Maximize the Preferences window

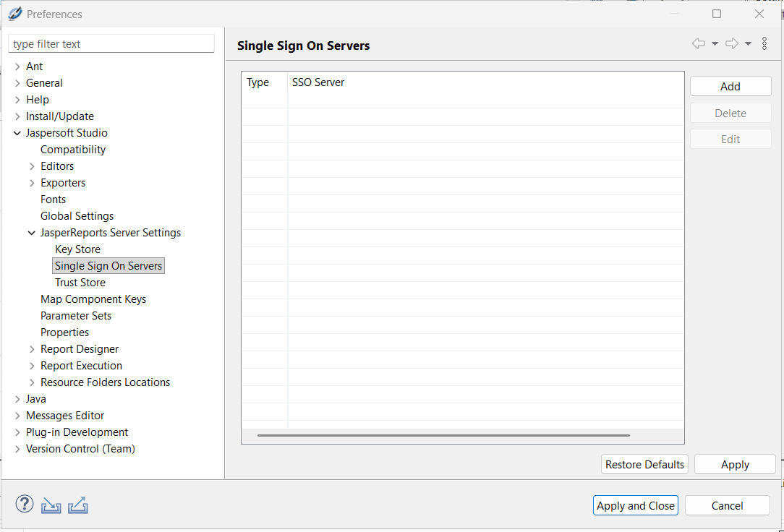717,14
